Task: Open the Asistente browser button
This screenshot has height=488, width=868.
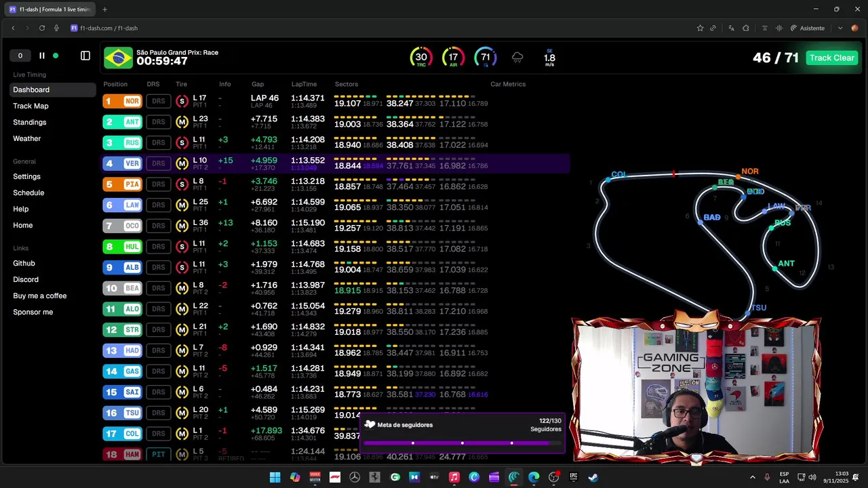Action: [808, 28]
